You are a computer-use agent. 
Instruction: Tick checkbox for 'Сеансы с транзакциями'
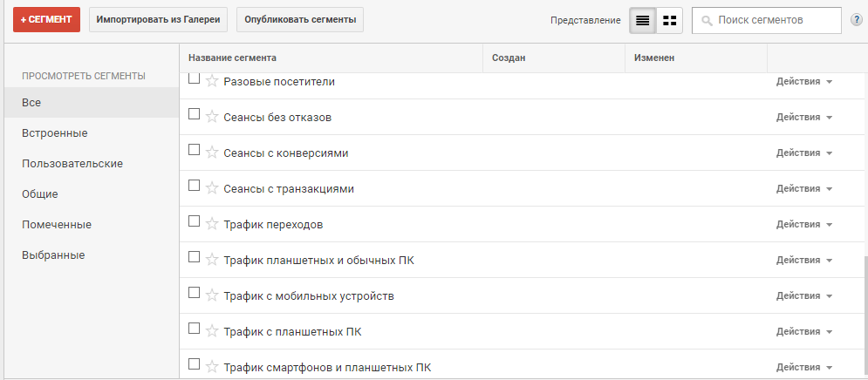(x=195, y=187)
